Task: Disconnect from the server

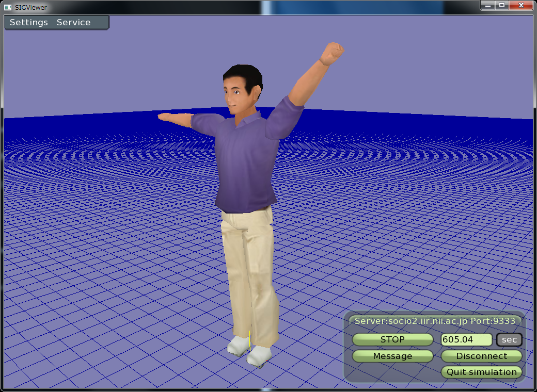Action: tap(481, 356)
